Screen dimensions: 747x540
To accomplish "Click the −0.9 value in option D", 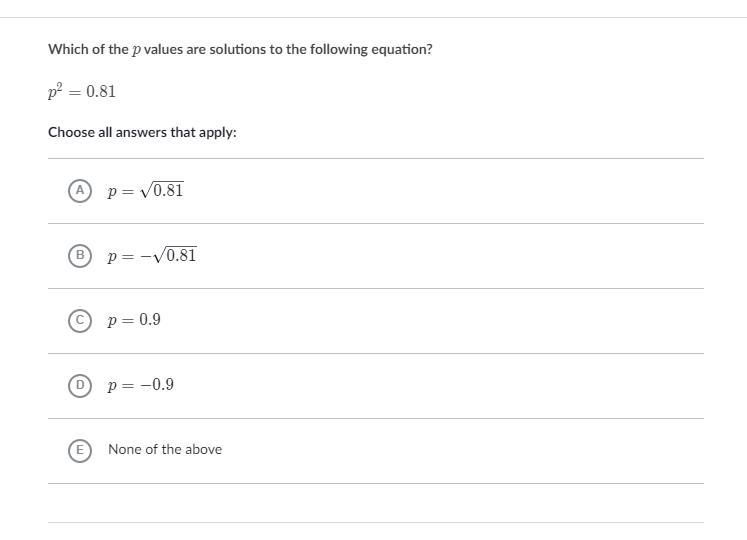I will tap(157, 385).
